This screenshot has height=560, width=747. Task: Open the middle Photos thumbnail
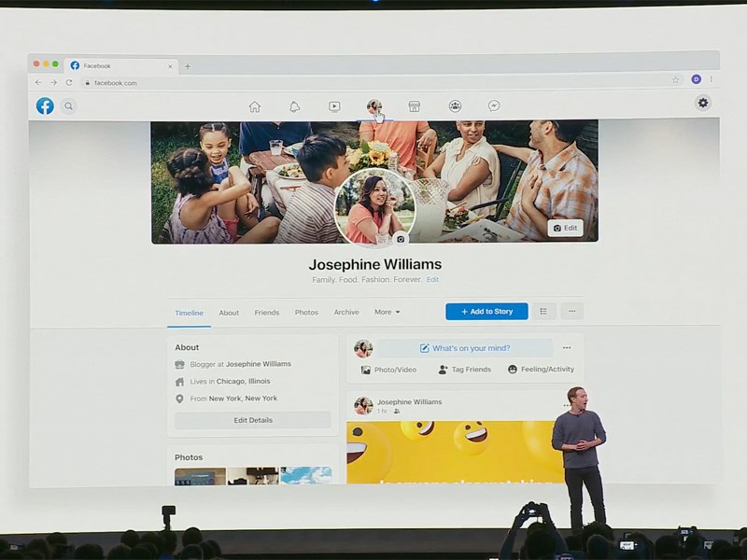[253, 476]
